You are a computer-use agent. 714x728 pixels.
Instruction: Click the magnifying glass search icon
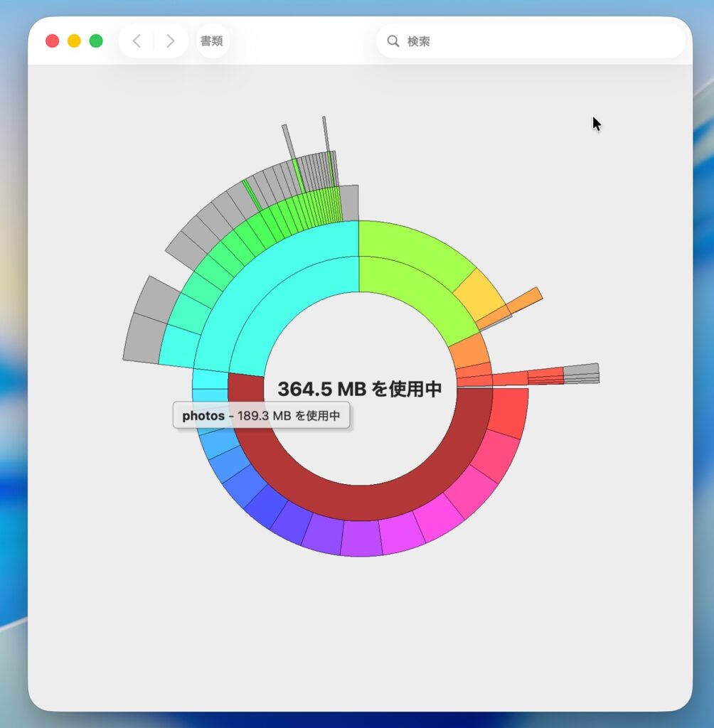(x=393, y=41)
